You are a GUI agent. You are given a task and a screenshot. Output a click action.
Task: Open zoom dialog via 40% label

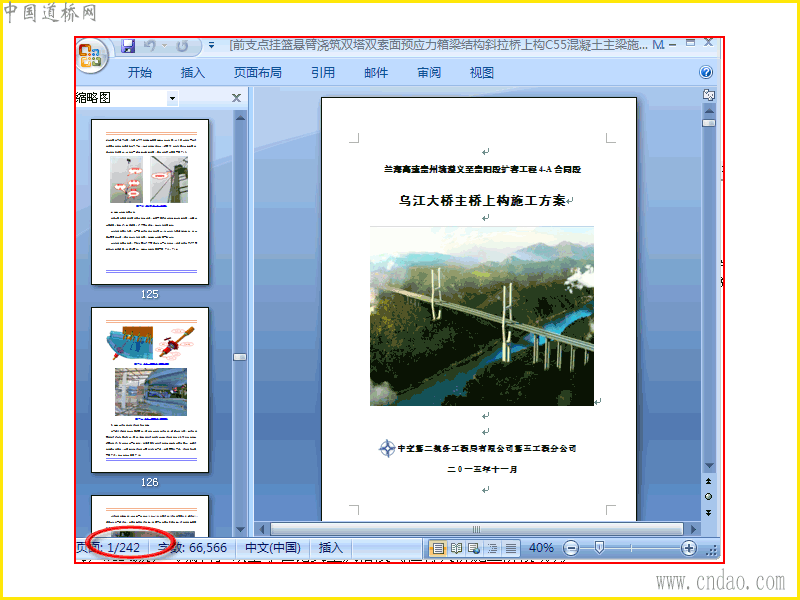coord(541,548)
